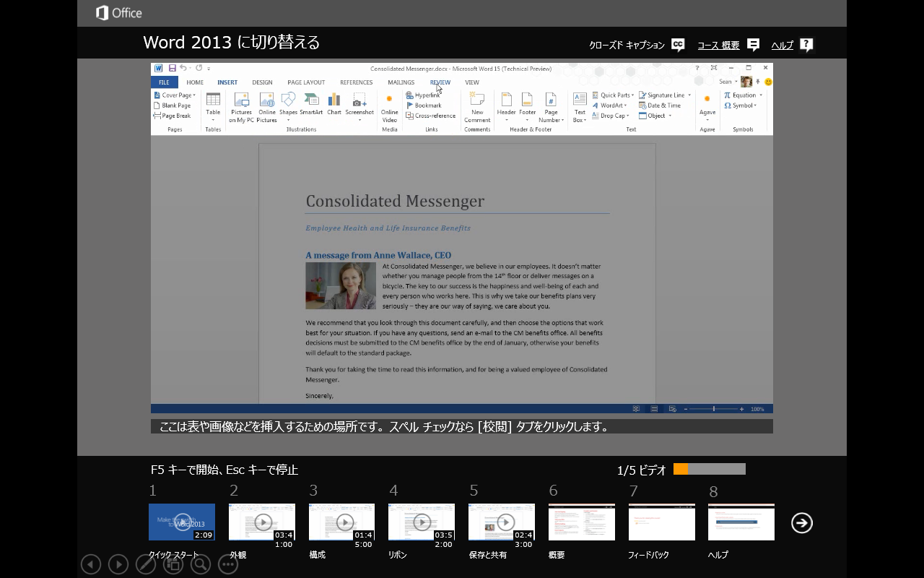The height and width of the screenshot is (578, 924).
Task: Click the Hyperlink button in the Links group
Action: click(426, 95)
